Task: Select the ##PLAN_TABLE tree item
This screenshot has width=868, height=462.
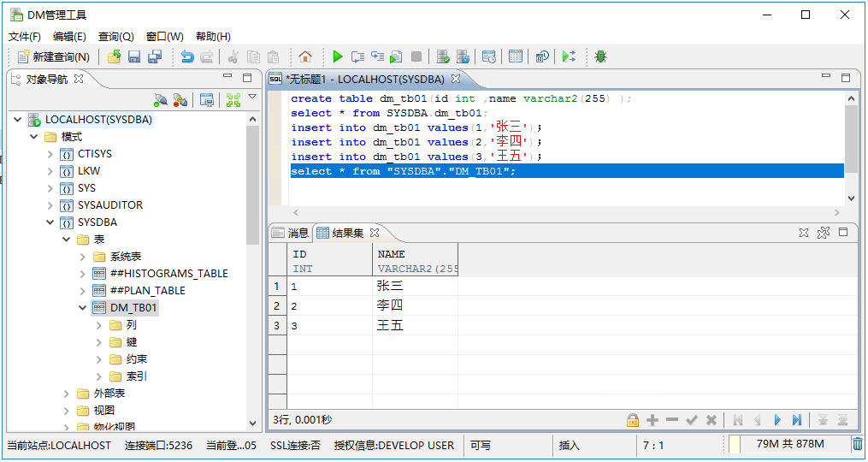Action: tap(147, 291)
